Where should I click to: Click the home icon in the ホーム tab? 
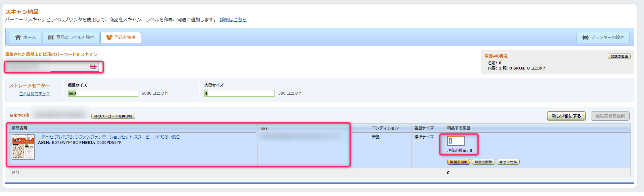(18, 38)
